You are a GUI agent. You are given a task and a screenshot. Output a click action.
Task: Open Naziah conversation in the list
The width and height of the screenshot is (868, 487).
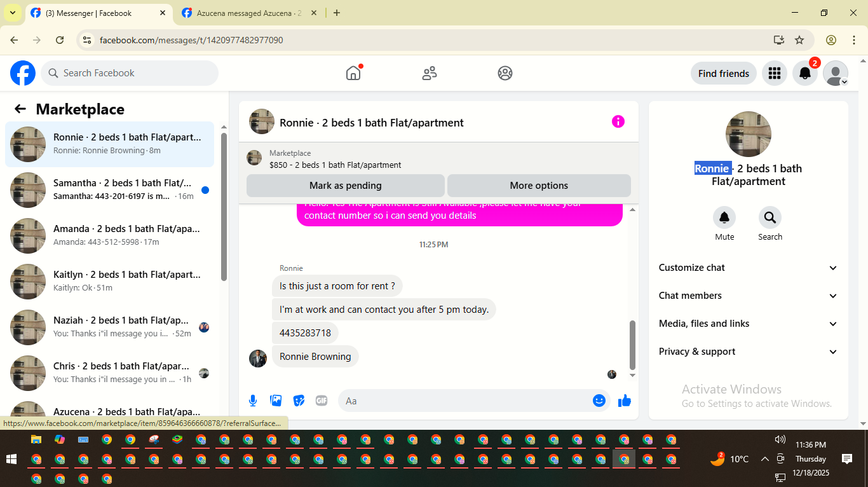point(109,327)
